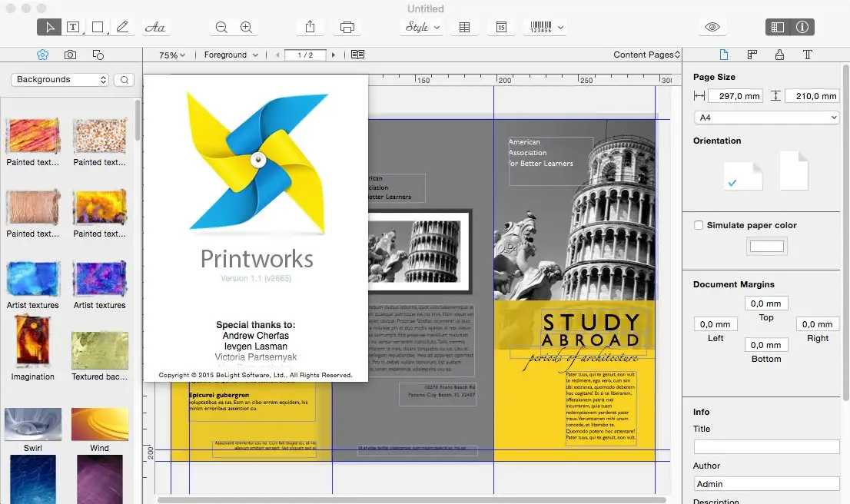
Task: Select the Text tool in the toolbar
Action: (x=73, y=27)
